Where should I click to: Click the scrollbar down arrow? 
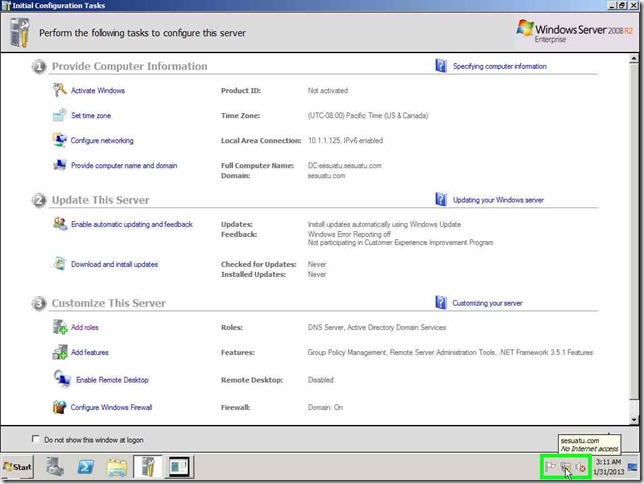click(x=634, y=419)
